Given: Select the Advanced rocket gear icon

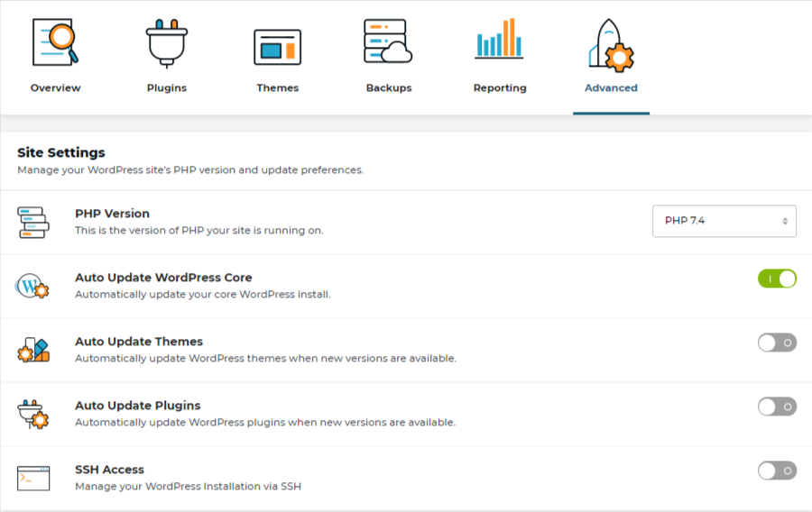Looking at the screenshot, I should [x=611, y=45].
